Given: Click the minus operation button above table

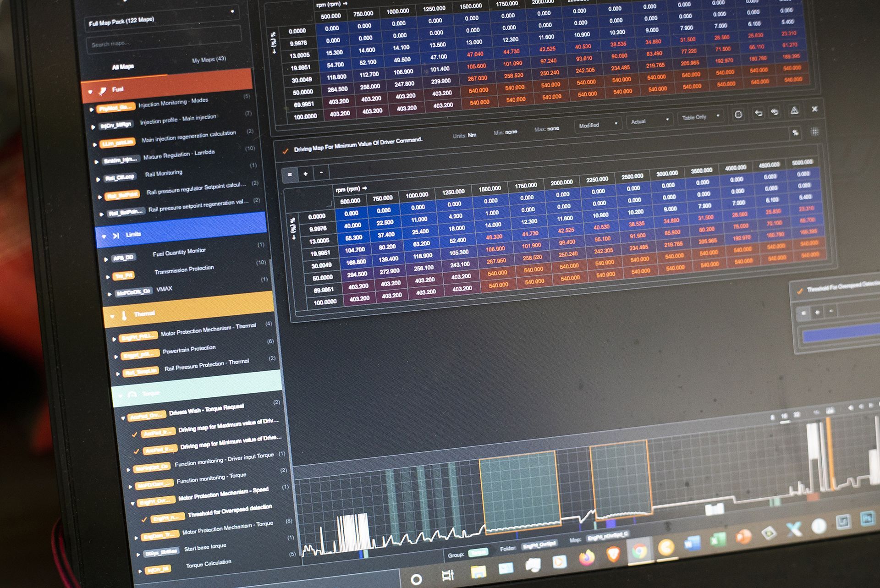Looking at the screenshot, I should pyautogui.click(x=321, y=173).
